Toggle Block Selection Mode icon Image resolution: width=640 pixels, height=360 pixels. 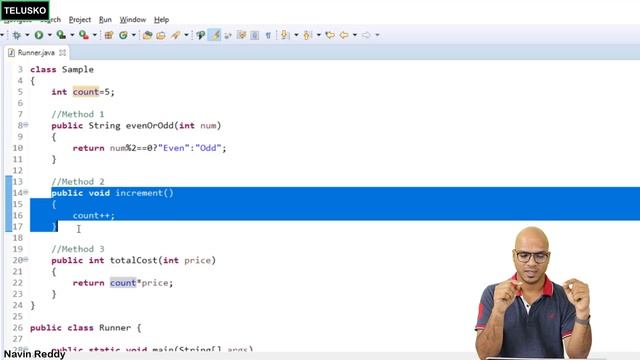[x=254, y=35]
